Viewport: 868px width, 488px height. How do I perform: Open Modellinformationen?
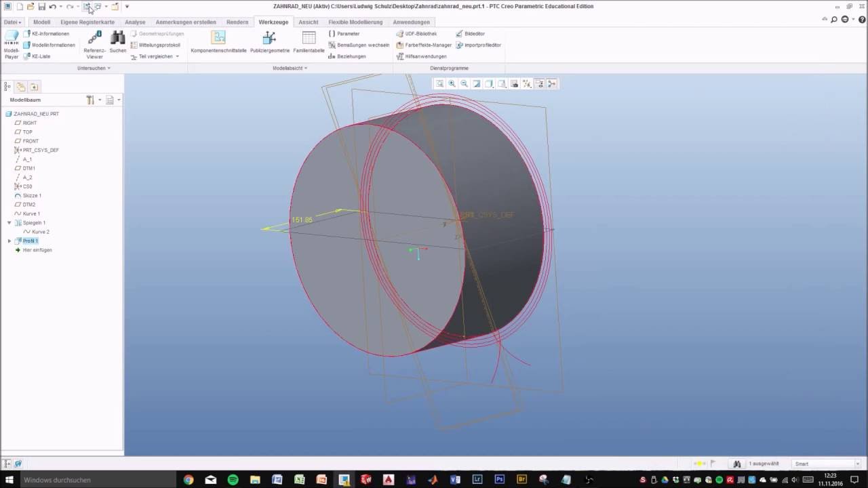[x=49, y=45]
